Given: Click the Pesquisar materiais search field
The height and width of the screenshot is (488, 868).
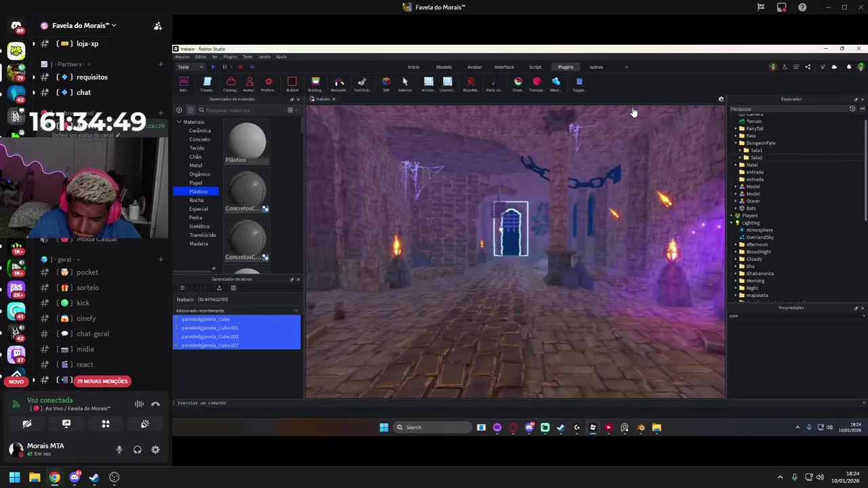Looking at the screenshot, I should tap(241, 110).
